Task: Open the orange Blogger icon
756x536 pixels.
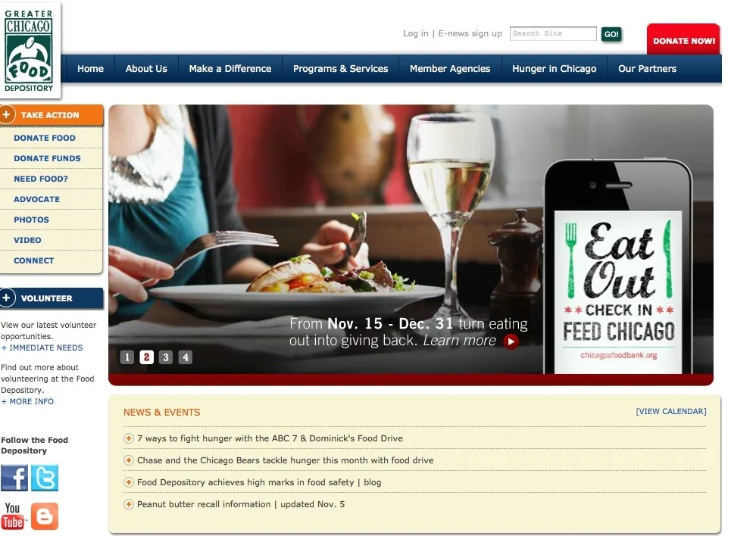Action: [45, 516]
